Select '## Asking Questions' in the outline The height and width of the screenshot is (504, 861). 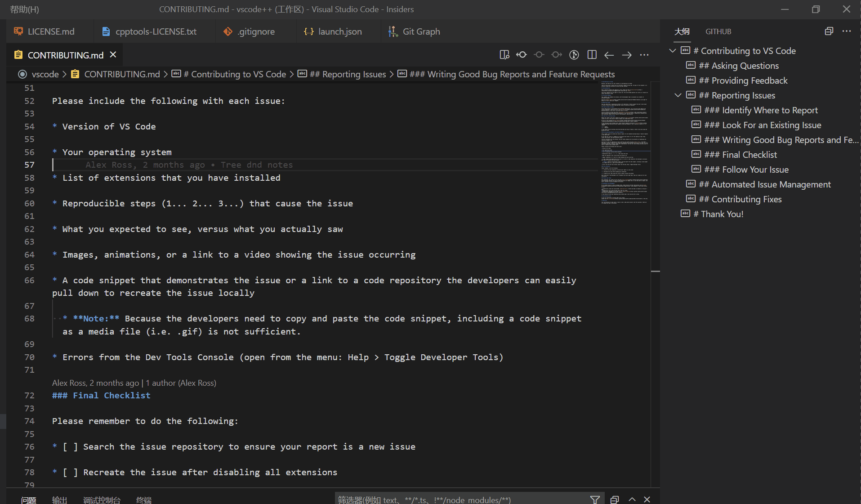tap(739, 66)
